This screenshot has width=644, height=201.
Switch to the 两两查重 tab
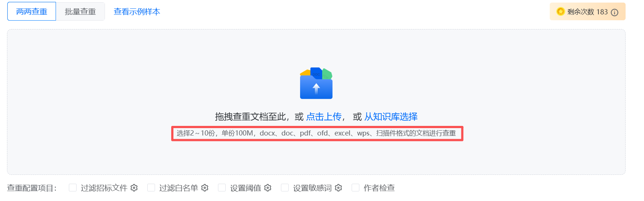[32, 11]
